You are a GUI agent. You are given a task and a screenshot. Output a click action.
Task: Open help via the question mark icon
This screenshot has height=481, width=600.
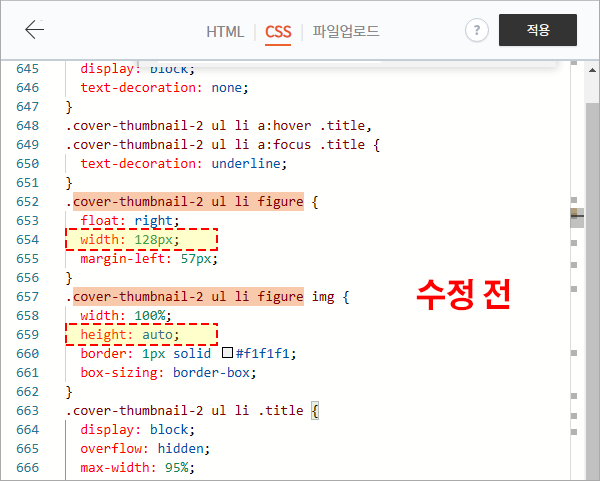pyautogui.click(x=476, y=30)
